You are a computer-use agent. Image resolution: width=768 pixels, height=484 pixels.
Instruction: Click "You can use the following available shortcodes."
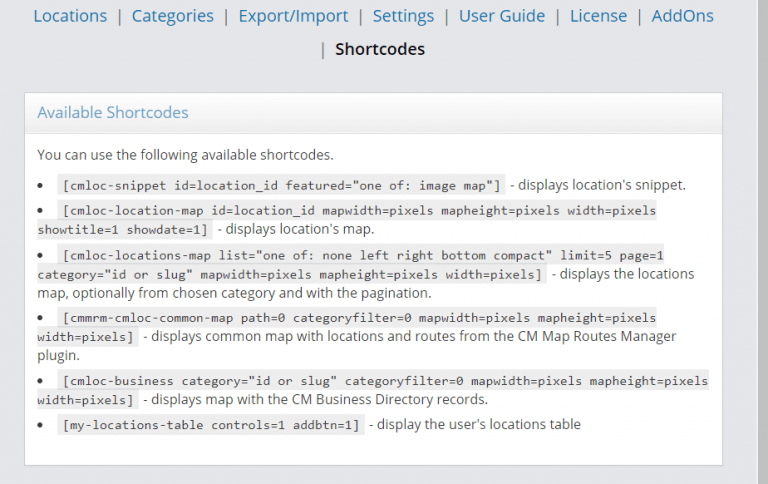[x=185, y=155]
